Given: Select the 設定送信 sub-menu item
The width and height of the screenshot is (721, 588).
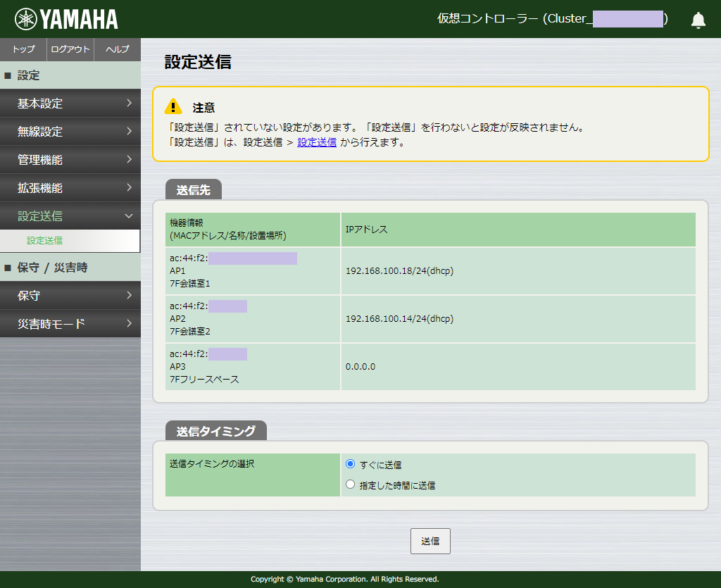Looking at the screenshot, I should pos(70,240).
